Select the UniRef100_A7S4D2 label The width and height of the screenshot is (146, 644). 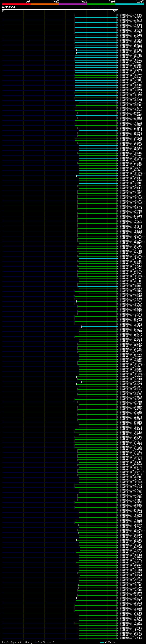coord(131,183)
